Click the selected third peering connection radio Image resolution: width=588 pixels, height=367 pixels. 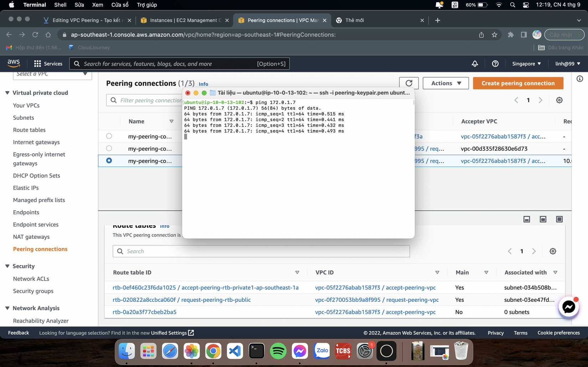click(109, 161)
